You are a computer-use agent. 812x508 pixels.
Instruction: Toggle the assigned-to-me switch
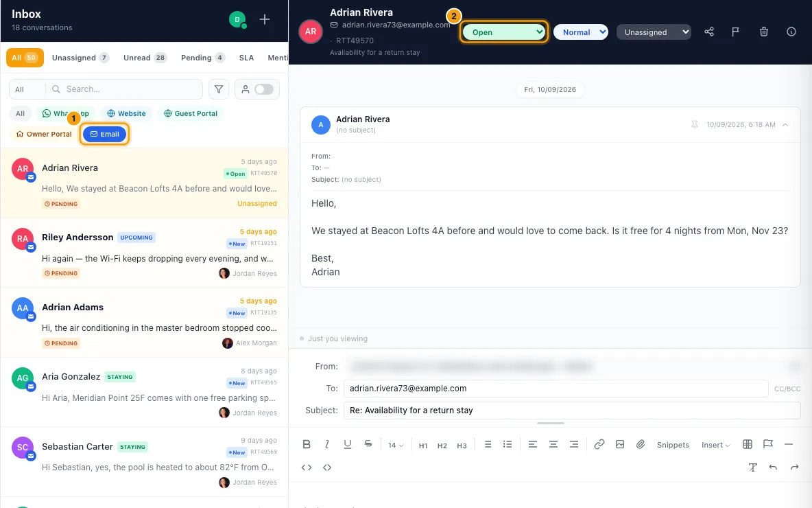263,89
